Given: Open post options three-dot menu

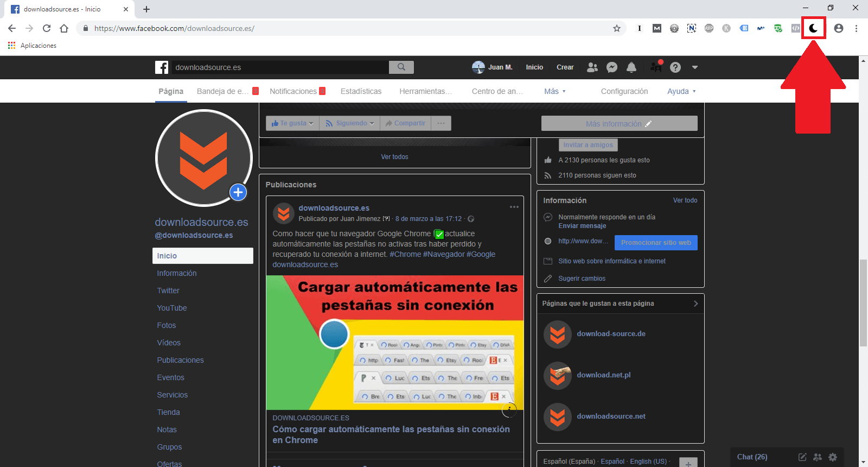Looking at the screenshot, I should click(x=514, y=207).
